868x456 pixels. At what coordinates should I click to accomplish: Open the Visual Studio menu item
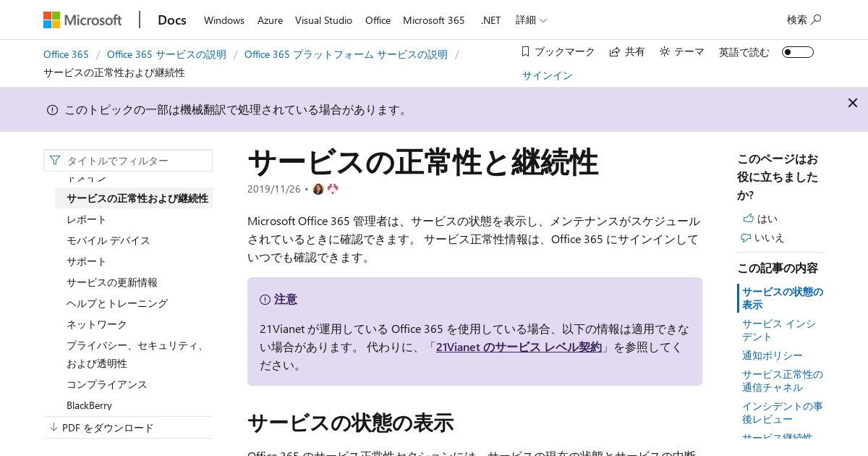tap(324, 20)
